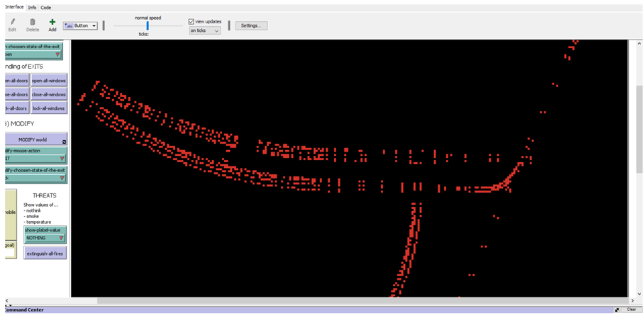Open the Button widget type dropdown
The height and width of the screenshot is (318, 644).
click(x=80, y=25)
